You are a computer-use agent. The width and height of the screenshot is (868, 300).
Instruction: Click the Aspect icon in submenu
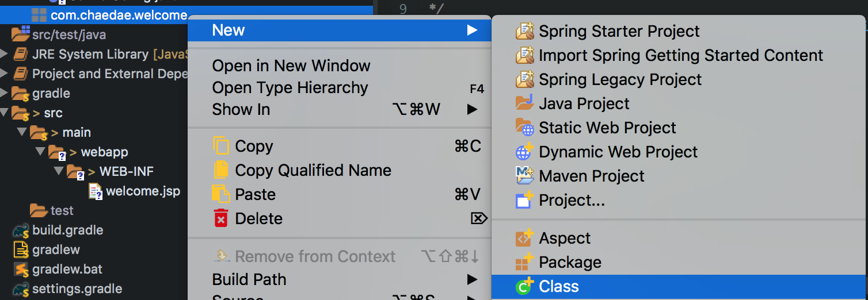pyautogui.click(x=524, y=238)
